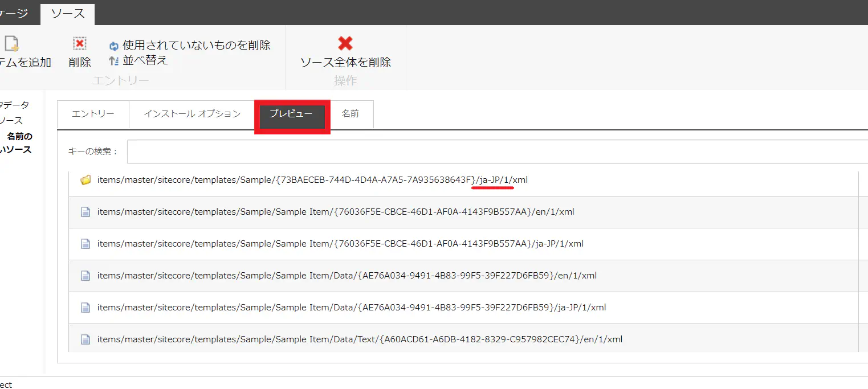
Task: Click the 削除 red X icon
Action: (80, 43)
